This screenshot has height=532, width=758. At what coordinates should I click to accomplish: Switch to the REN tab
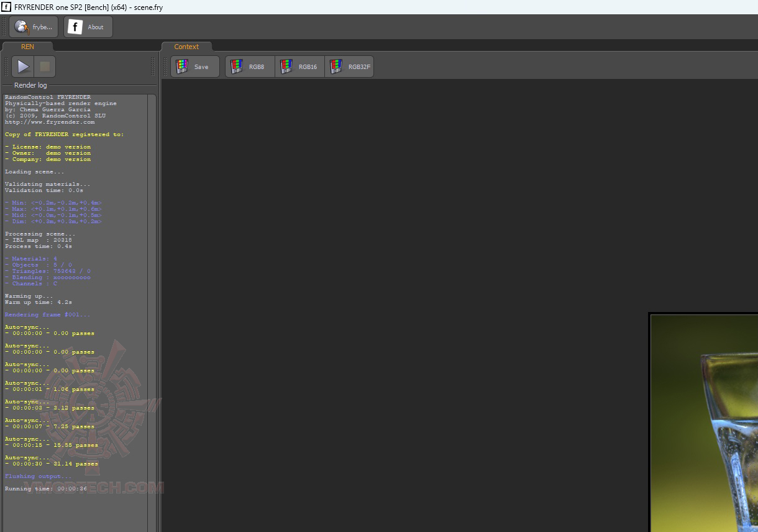click(x=27, y=47)
